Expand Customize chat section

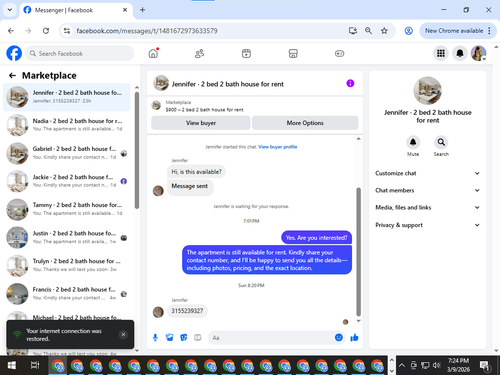point(428,173)
